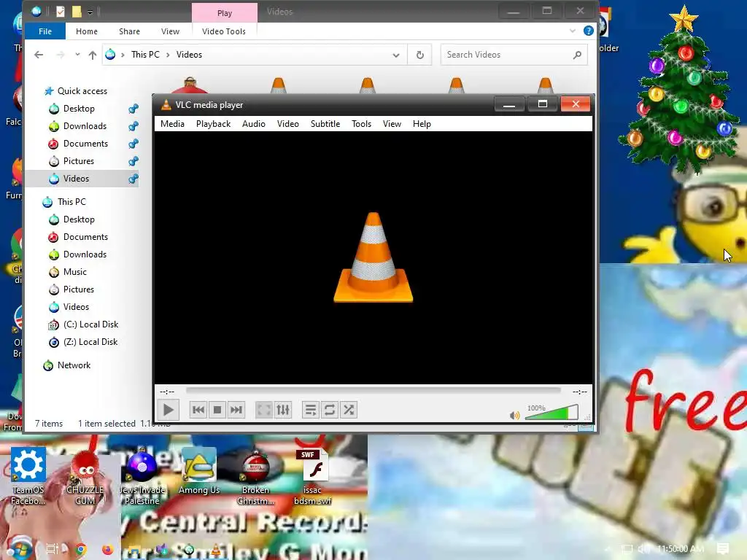Screen dimensions: 747x560
Task: Open VLC View menu
Action: pyautogui.click(x=392, y=124)
